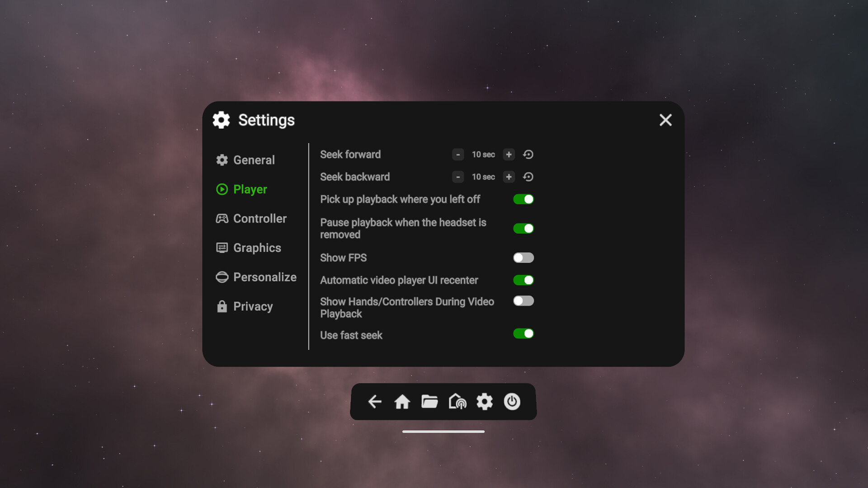Turn off the Use fast seek switch
Image resolution: width=868 pixels, height=488 pixels.
click(x=523, y=334)
